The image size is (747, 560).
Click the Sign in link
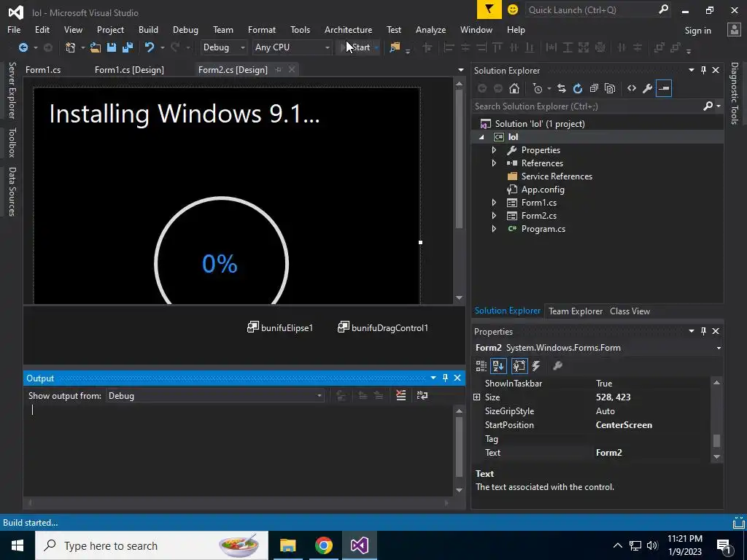pyautogui.click(x=697, y=31)
